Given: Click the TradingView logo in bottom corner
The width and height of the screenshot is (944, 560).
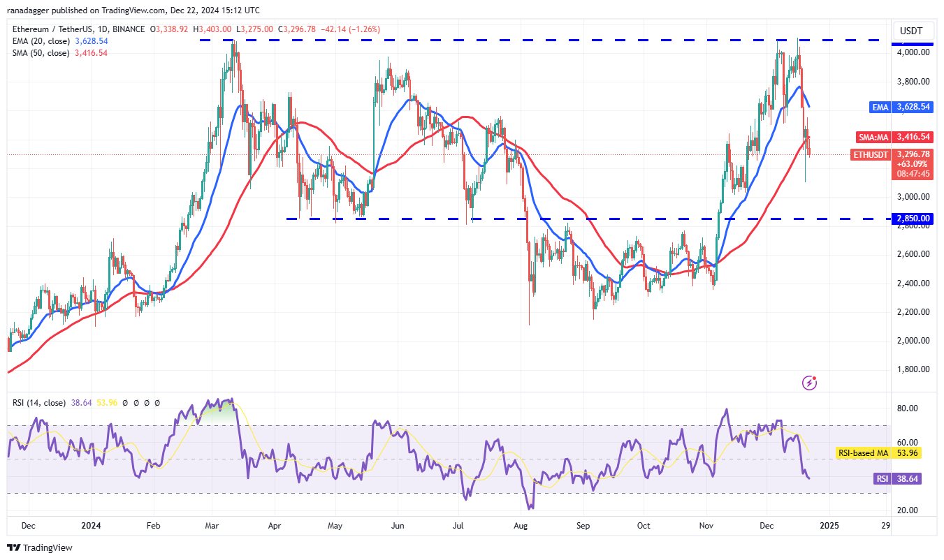Looking at the screenshot, I should point(41,548).
